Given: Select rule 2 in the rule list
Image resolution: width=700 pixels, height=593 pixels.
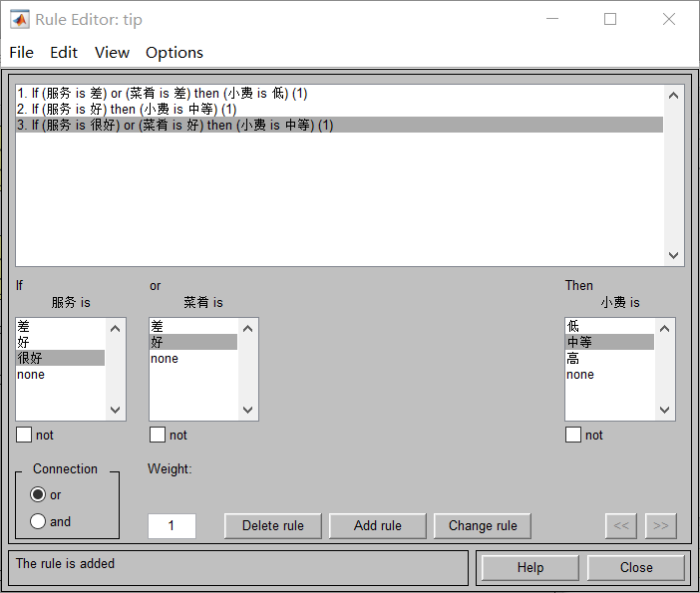Looking at the screenshot, I should (x=339, y=109).
